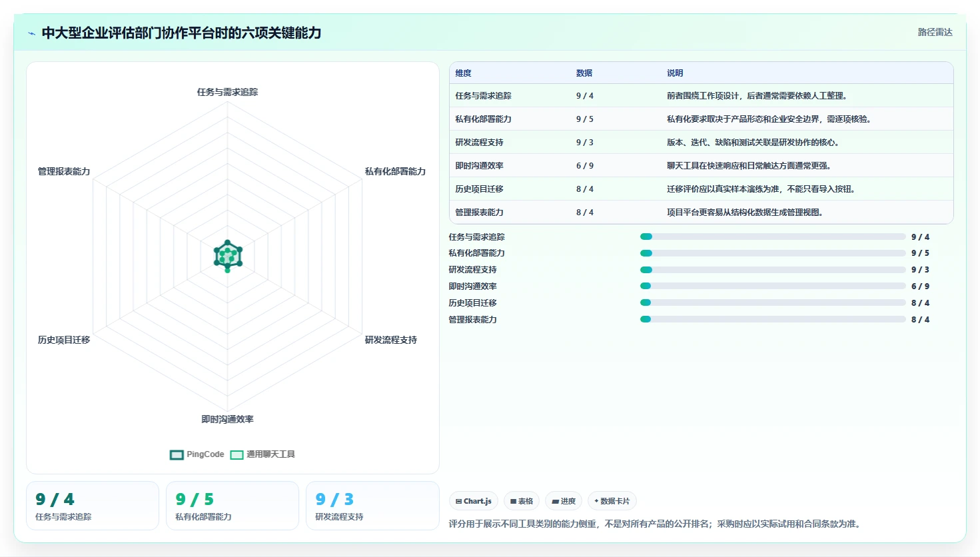Toggle 通用聊天工具 legend series
980x557 pixels.
click(262, 454)
